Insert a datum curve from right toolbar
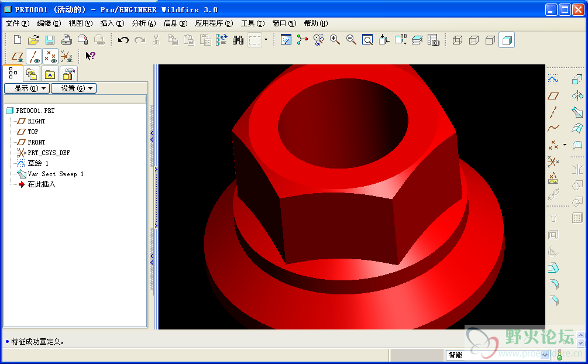This screenshot has width=588, height=364. point(553,128)
